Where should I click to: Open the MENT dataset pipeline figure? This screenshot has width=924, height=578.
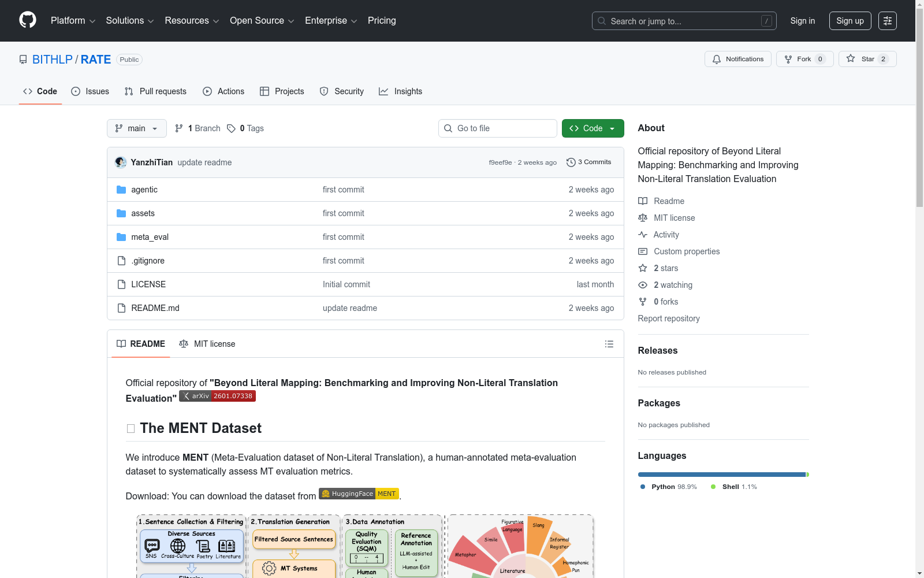coord(365,546)
